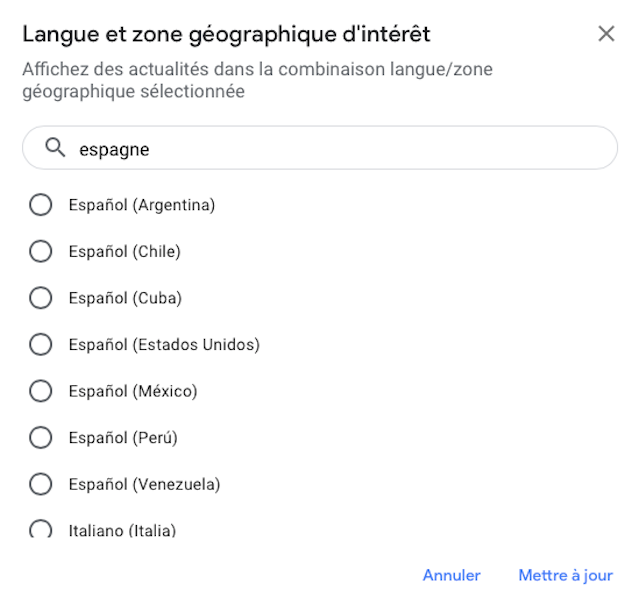Enable the Español (Estados Unidos) radio button
The width and height of the screenshot is (640, 605).
tap(41, 345)
